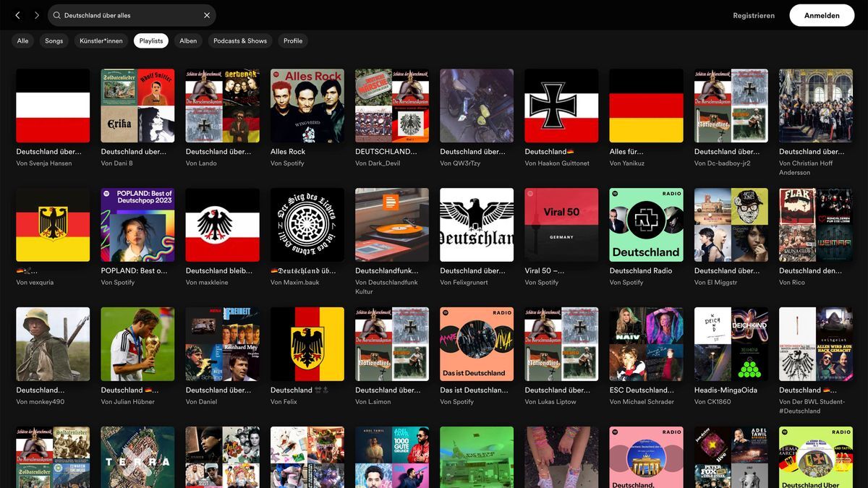Open the playlist cover by Daniel
The width and height of the screenshot is (868, 488).
(223, 344)
